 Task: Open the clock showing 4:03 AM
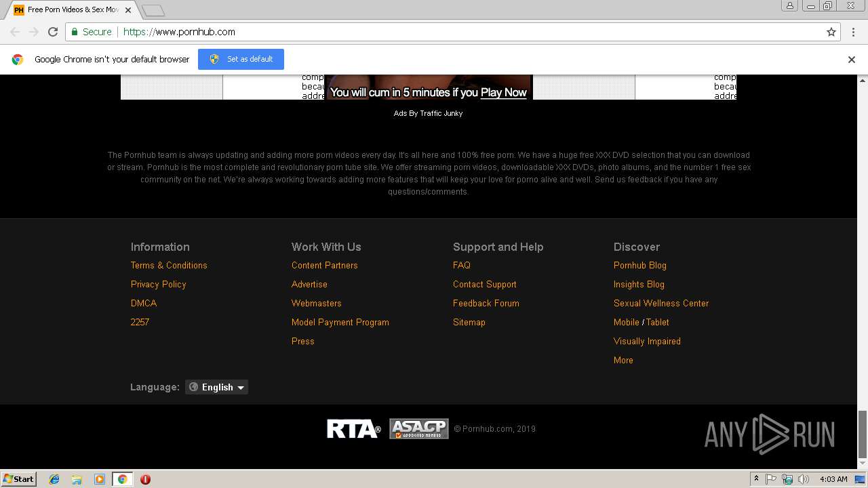833,479
